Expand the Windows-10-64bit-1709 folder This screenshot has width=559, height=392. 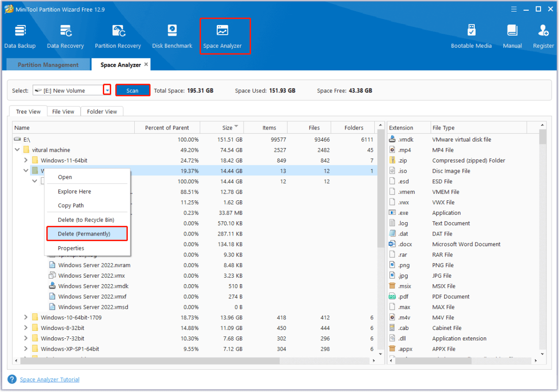[26, 317]
